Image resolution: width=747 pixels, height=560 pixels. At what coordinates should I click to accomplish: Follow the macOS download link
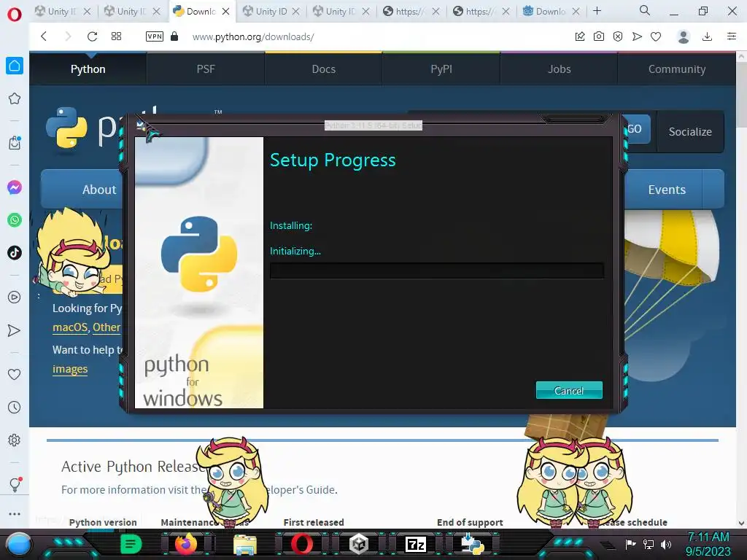tap(70, 327)
